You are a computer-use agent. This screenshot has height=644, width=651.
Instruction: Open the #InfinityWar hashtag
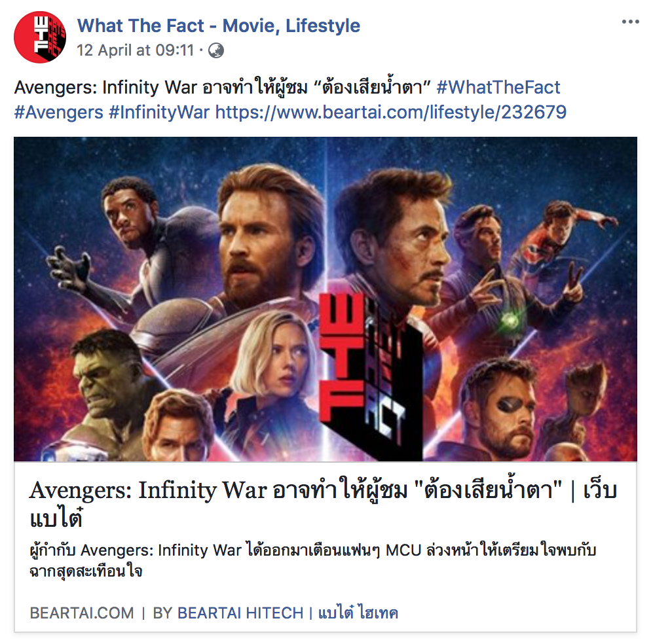click(x=159, y=113)
